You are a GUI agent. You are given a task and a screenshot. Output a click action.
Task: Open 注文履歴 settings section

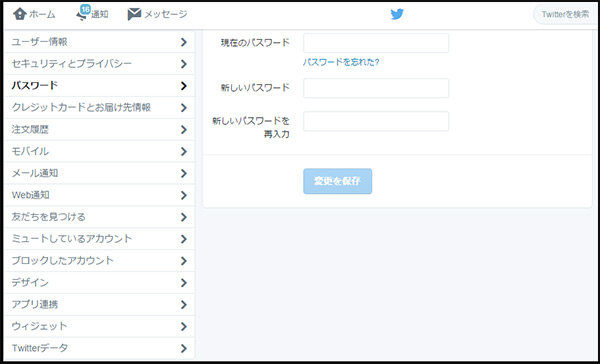99,129
